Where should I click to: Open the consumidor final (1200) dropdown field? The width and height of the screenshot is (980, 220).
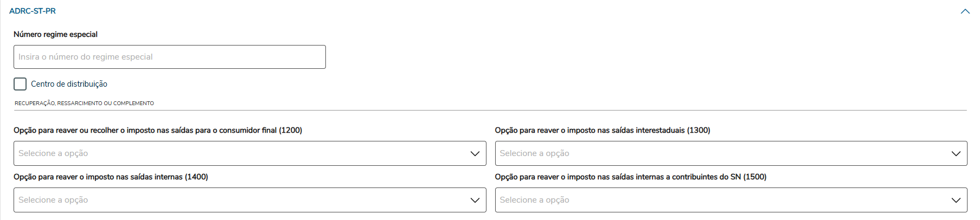pyautogui.click(x=239, y=153)
